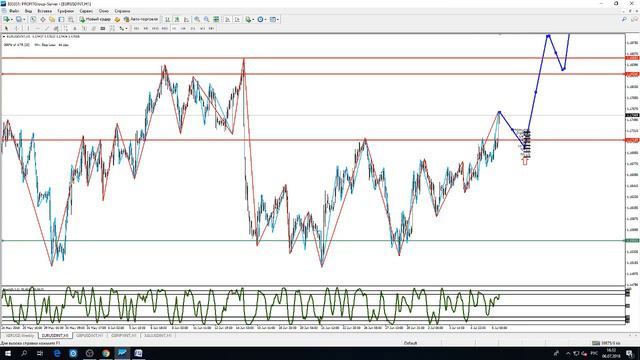
Task: Switch to the XBRUSD,Weekly chart tab
Action: (20, 336)
